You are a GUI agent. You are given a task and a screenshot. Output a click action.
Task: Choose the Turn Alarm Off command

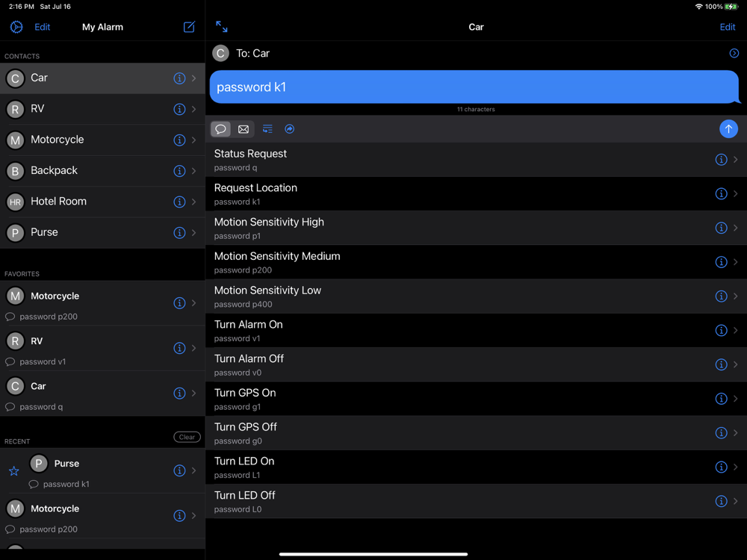(476, 365)
